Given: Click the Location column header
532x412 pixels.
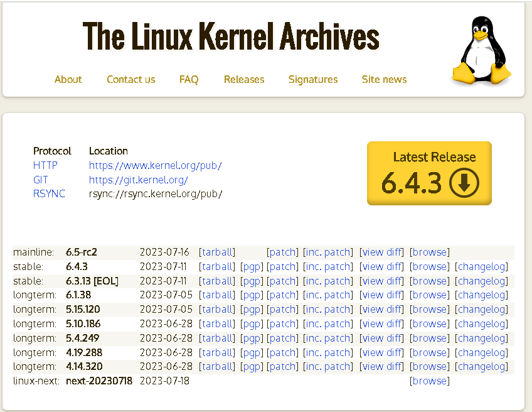Looking at the screenshot, I should [x=109, y=151].
